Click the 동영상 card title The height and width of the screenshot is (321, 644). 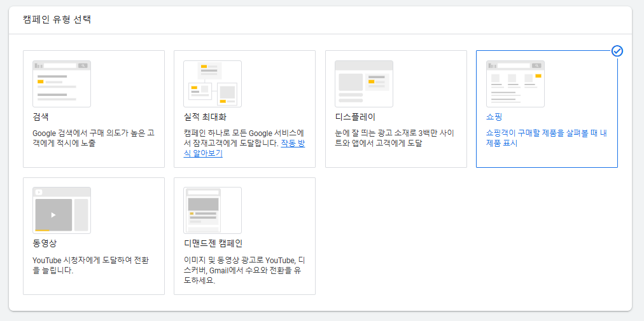(x=45, y=243)
